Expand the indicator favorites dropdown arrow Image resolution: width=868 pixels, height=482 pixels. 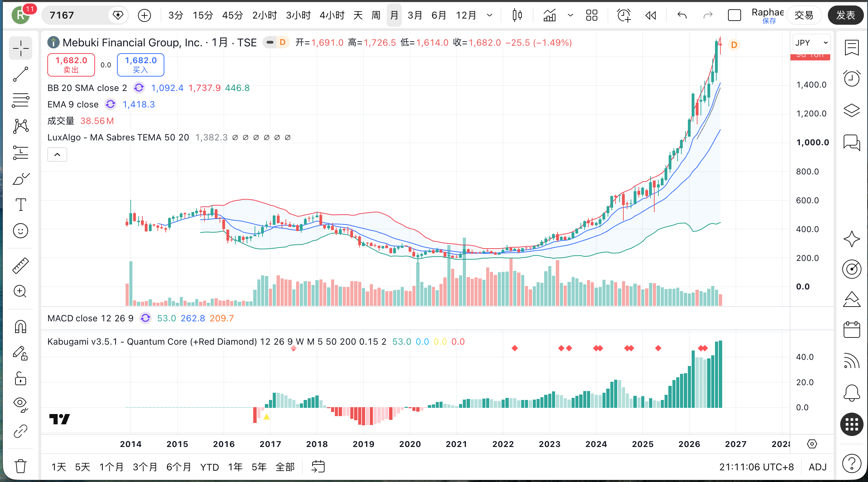[x=570, y=15]
